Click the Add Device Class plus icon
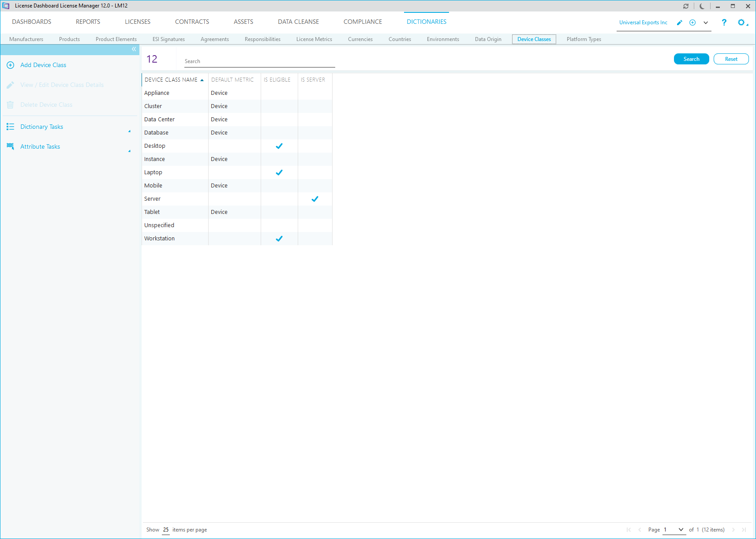Viewport: 756px width, 539px height. [x=11, y=65]
